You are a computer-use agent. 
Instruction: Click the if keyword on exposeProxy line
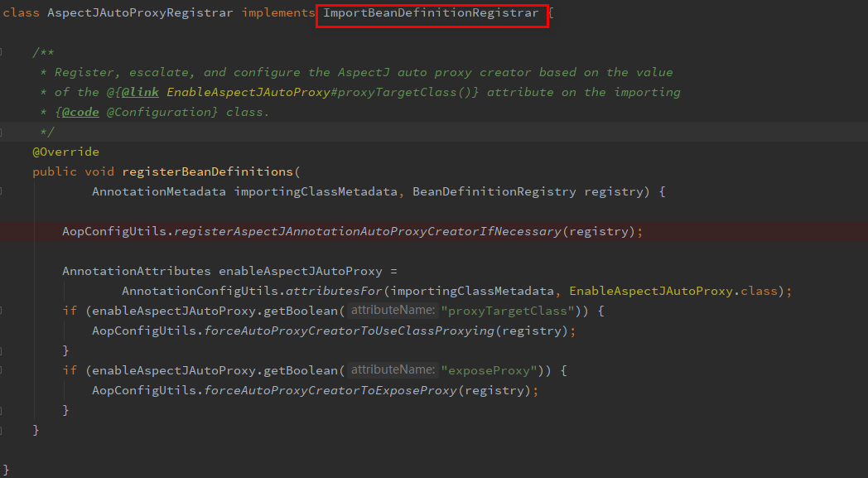[x=70, y=370]
